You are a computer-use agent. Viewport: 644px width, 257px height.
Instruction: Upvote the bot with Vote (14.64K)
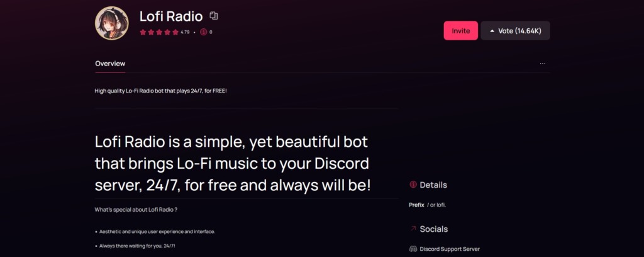pos(516,30)
